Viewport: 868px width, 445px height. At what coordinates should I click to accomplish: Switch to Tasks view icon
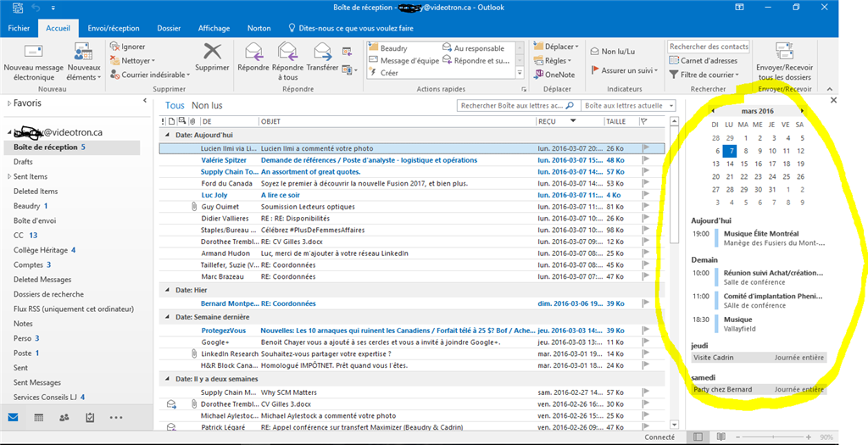coord(90,418)
